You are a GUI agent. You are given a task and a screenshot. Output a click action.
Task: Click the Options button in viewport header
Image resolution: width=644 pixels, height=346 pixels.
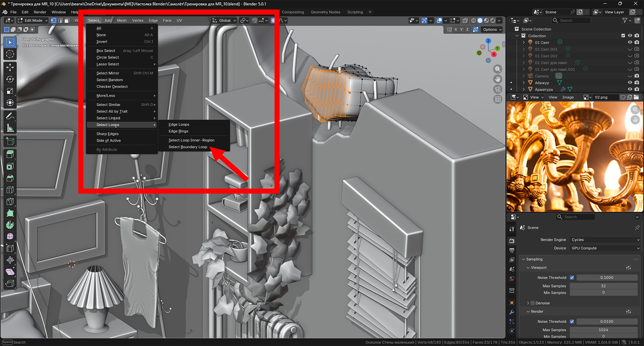[x=492, y=29]
